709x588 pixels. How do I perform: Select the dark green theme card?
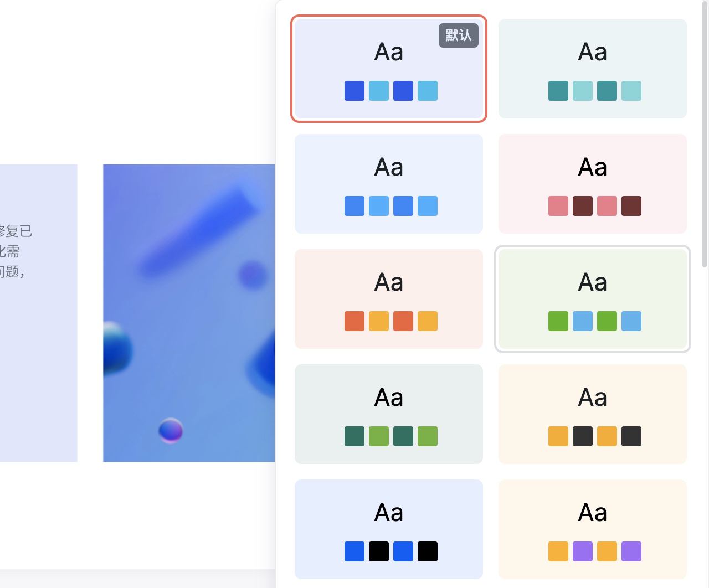(x=388, y=414)
